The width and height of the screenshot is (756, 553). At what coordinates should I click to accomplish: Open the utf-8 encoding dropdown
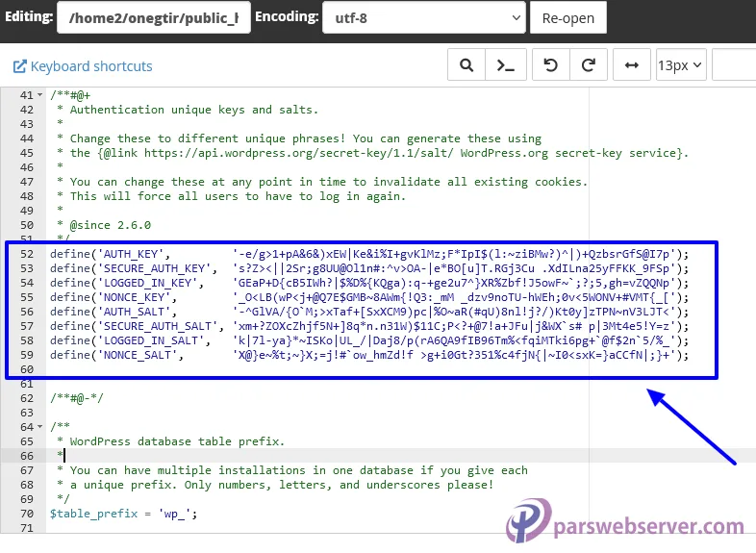click(x=424, y=17)
